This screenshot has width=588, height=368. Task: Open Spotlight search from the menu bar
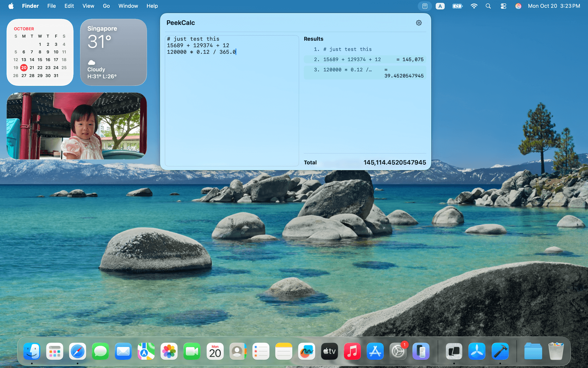[488, 6]
